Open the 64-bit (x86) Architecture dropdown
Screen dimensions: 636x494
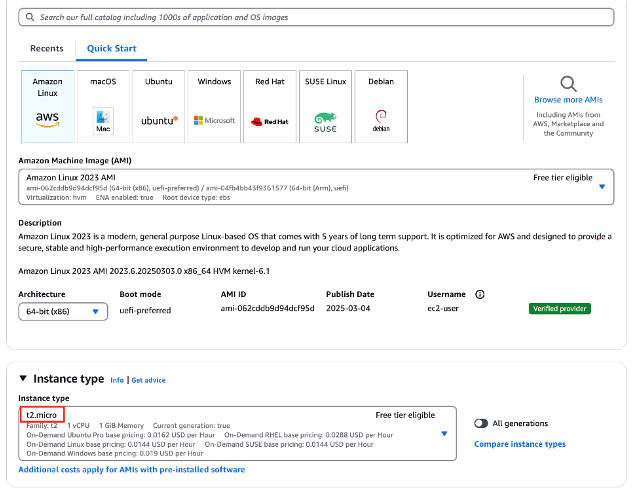pos(63,311)
